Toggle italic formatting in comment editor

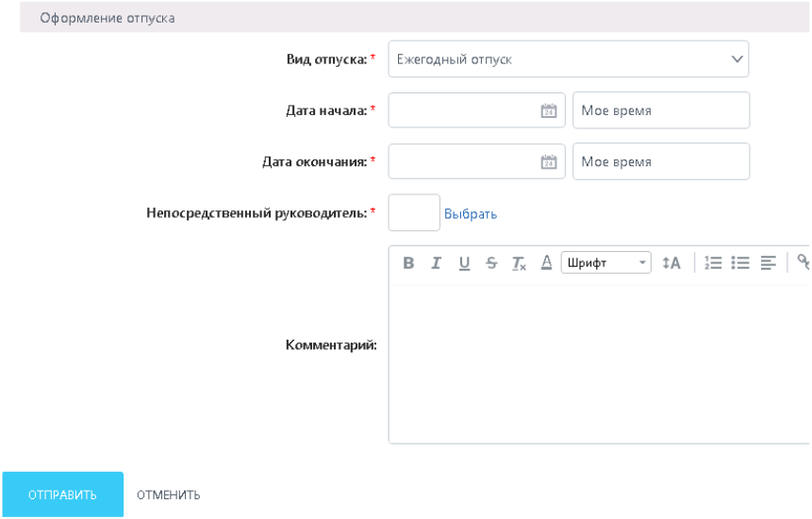tap(436, 263)
